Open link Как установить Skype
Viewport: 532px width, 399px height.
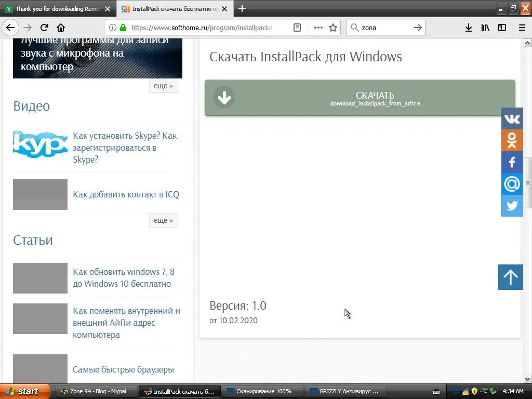click(x=125, y=148)
